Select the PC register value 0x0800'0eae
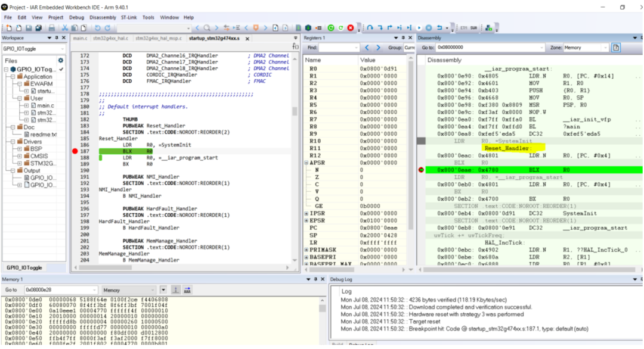The width and height of the screenshot is (644, 349). point(378,228)
